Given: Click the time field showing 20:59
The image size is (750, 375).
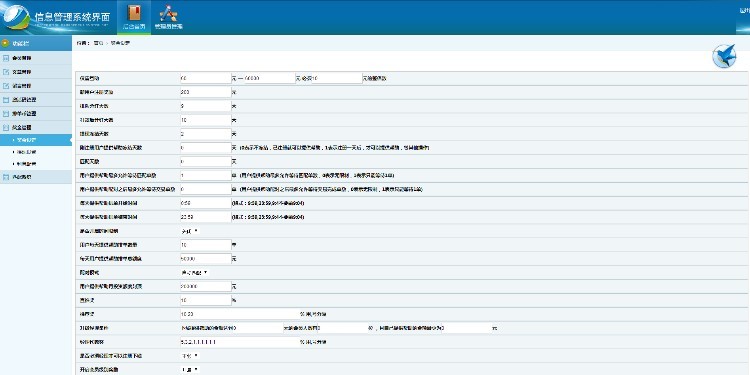Looking at the screenshot, I should tap(206, 217).
